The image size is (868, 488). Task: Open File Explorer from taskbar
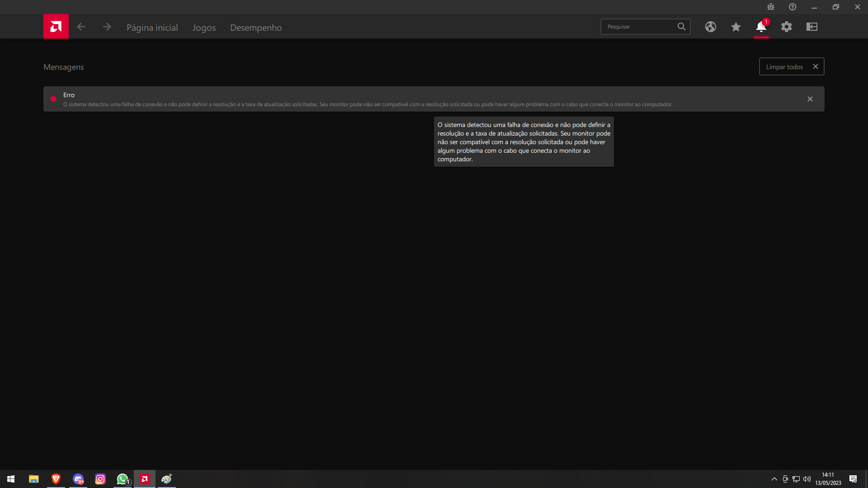click(x=34, y=479)
